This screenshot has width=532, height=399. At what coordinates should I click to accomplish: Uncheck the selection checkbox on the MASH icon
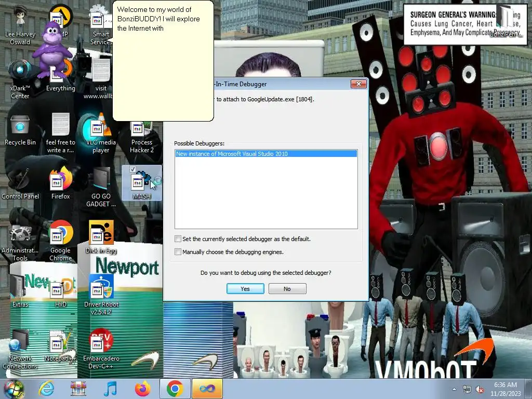(x=132, y=169)
